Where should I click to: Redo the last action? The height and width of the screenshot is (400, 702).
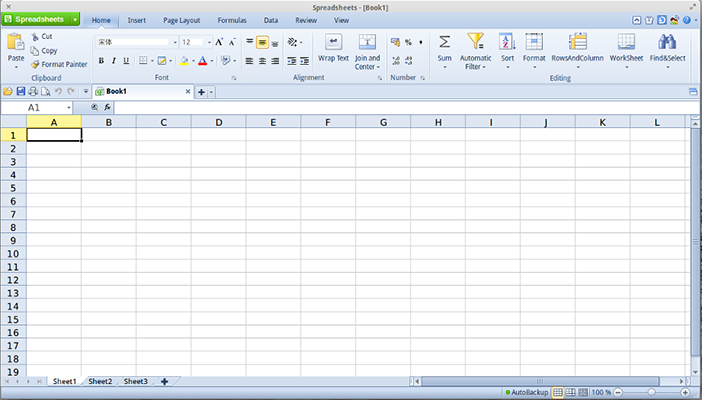point(70,91)
